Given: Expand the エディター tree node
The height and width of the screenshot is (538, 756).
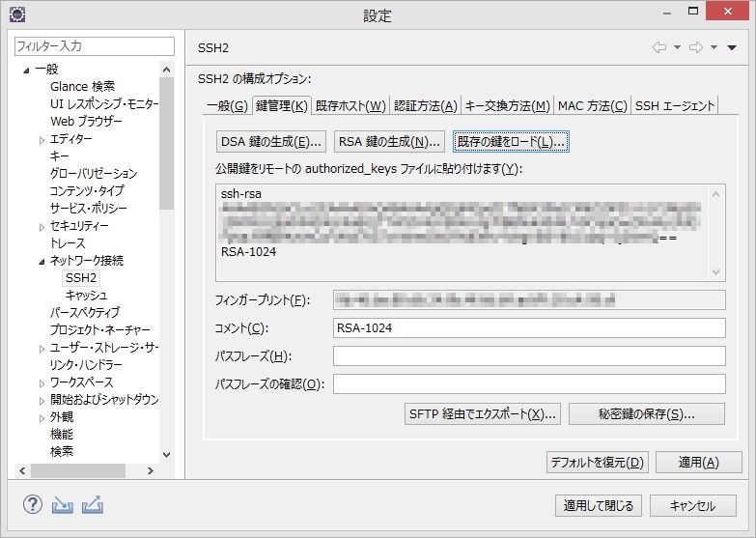Looking at the screenshot, I should [x=42, y=140].
